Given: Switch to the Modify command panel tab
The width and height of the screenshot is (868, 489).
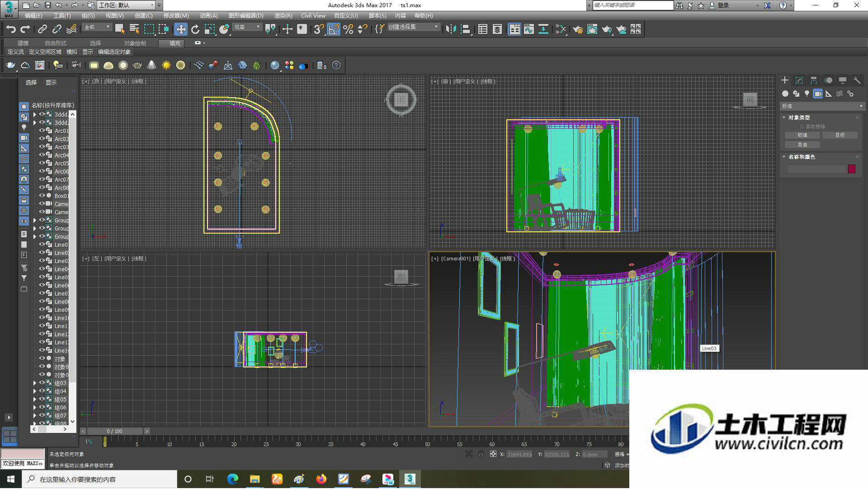Looking at the screenshot, I should pos(799,80).
